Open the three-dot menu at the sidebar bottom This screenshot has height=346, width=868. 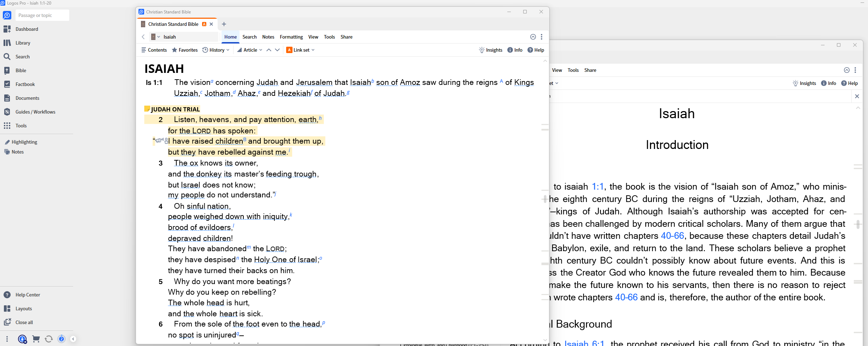pyautogui.click(x=7, y=339)
